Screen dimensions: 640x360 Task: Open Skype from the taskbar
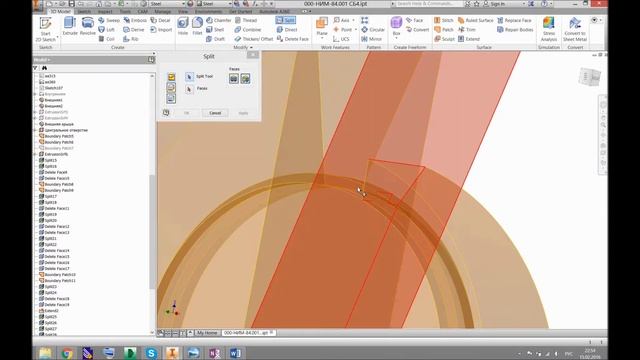point(151,353)
